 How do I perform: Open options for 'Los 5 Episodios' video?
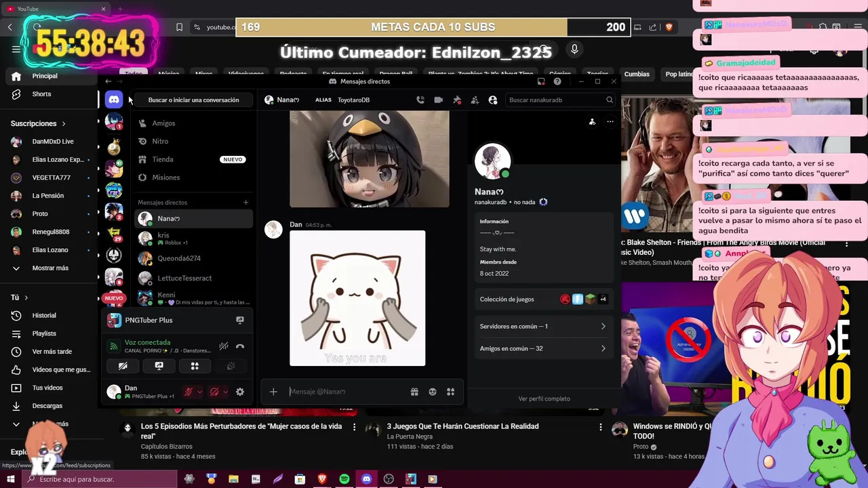pyautogui.click(x=354, y=427)
